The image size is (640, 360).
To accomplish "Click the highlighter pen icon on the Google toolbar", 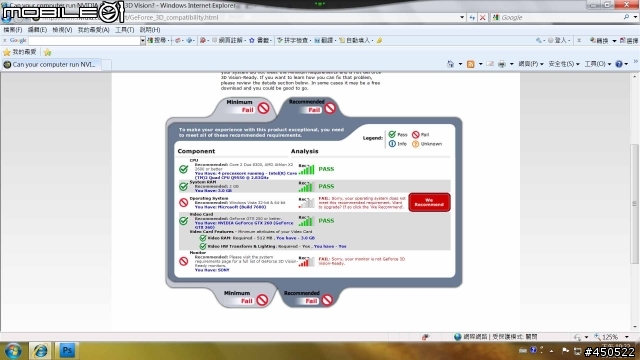I will tap(380, 40).
